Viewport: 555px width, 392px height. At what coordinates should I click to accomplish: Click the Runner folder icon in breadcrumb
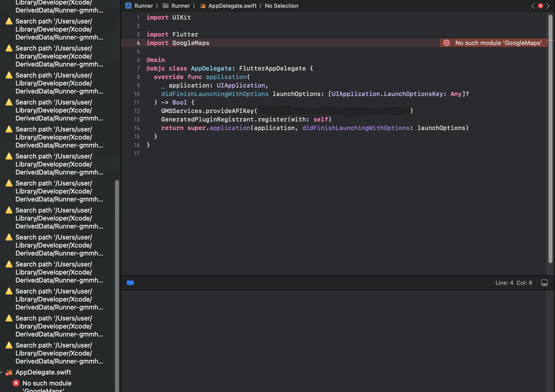coord(165,6)
